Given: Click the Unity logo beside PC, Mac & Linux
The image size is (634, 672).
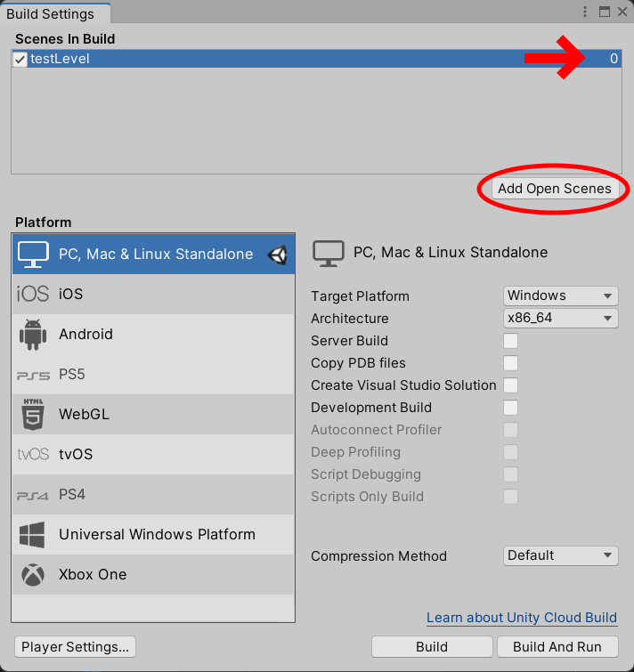Looking at the screenshot, I should pyautogui.click(x=277, y=255).
